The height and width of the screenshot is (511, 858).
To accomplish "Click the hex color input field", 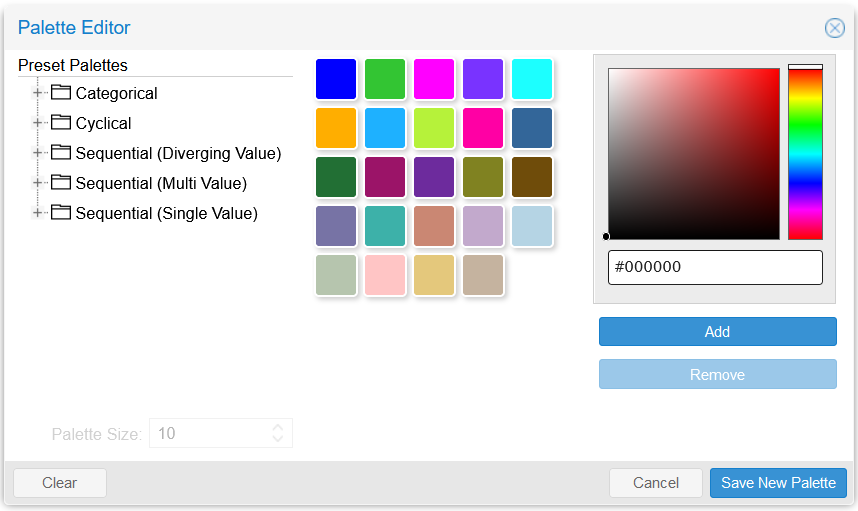I will [715, 268].
